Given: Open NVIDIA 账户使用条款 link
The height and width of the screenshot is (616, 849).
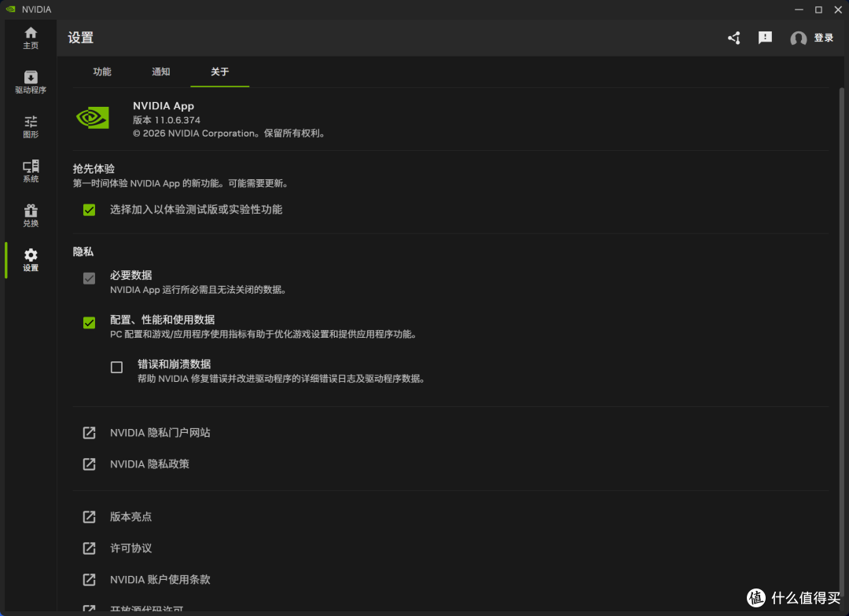Looking at the screenshot, I should point(160,579).
